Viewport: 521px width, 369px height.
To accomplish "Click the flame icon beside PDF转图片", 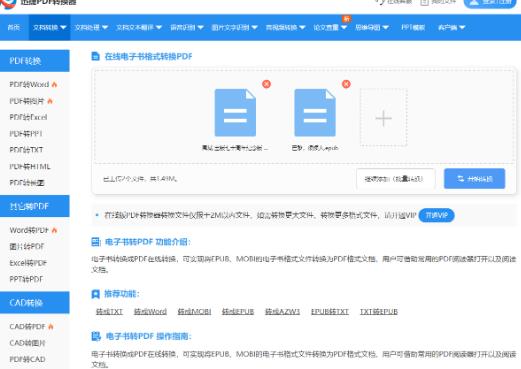I will pyautogui.click(x=50, y=101).
